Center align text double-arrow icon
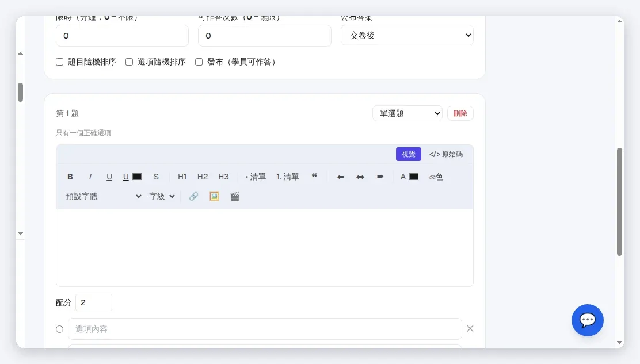Screen dimensions: 640x364 click(x=360, y=177)
